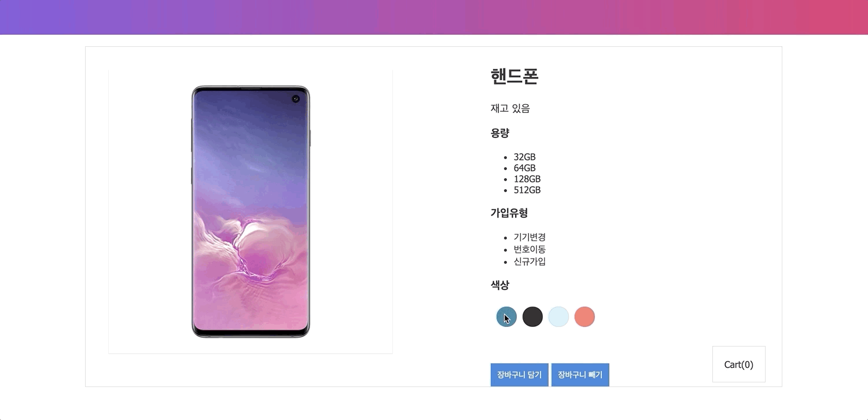Viewport: 868px width, 420px height.
Task: Select the blue color swatch
Action: coord(506,316)
